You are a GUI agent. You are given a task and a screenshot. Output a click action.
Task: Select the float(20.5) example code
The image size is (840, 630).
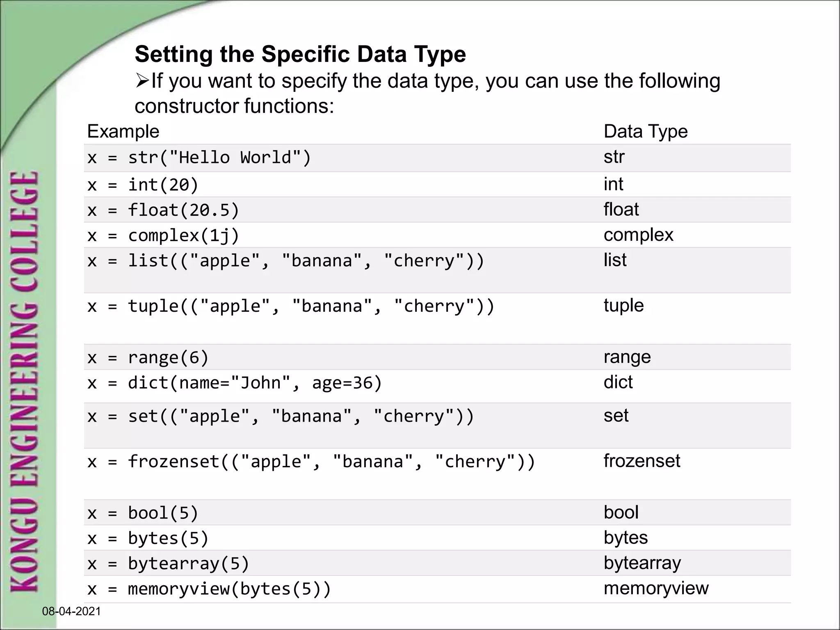tap(163, 210)
